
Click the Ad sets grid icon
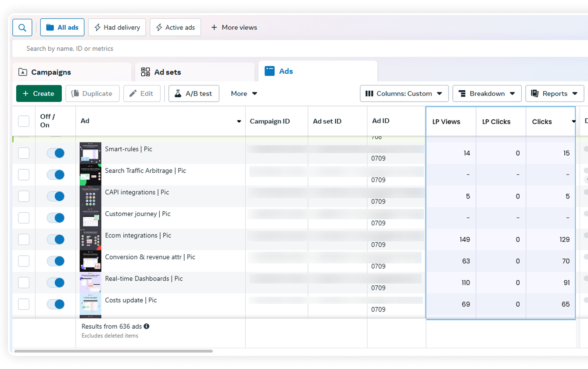[146, 72]
